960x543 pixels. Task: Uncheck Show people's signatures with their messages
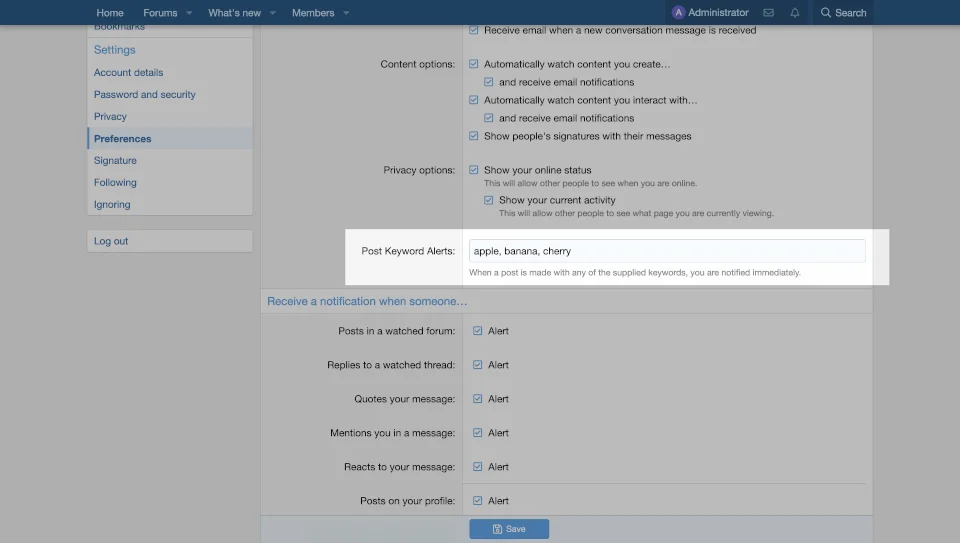[474, 136]
